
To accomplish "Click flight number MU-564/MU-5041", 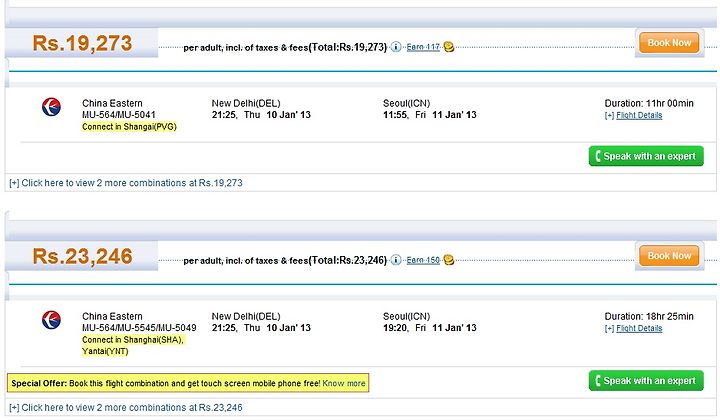I will (x=119, y=115).
